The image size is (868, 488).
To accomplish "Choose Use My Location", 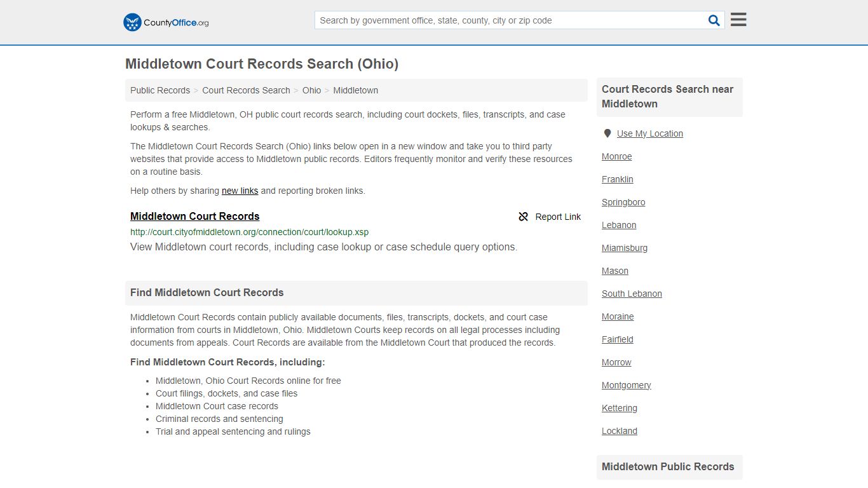I will 649,133.
